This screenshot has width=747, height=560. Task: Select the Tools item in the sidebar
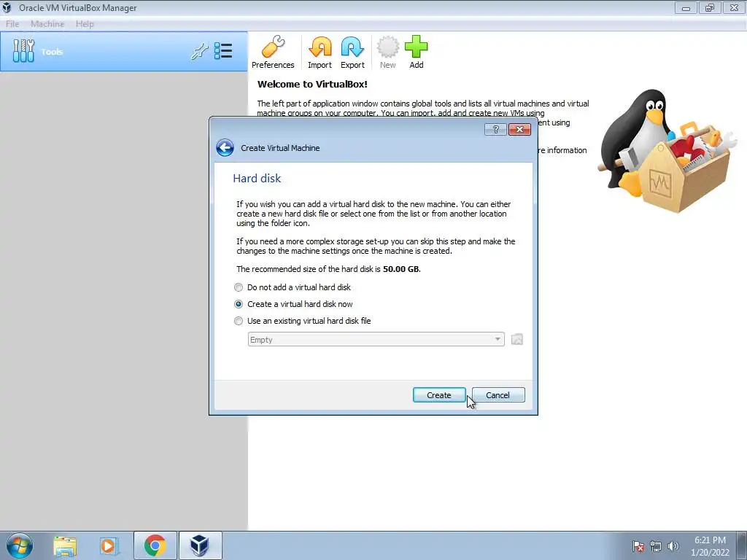tap(124, 52)
